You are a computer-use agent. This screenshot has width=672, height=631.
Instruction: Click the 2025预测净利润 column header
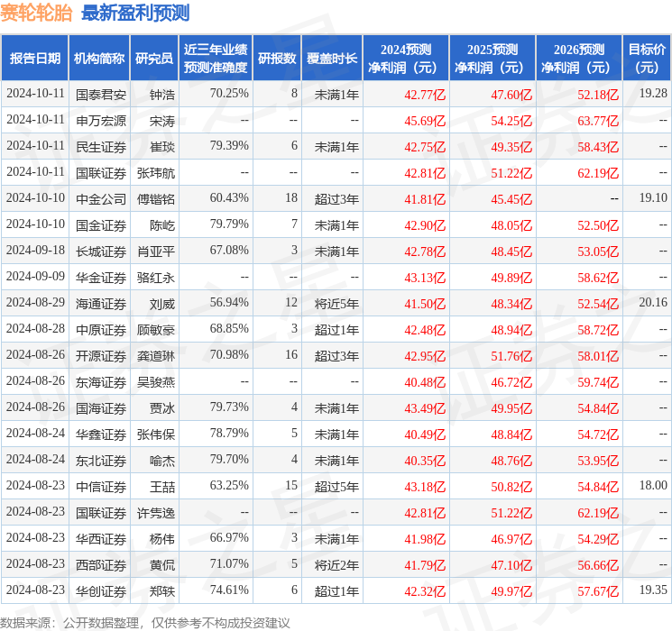(492, 59)
